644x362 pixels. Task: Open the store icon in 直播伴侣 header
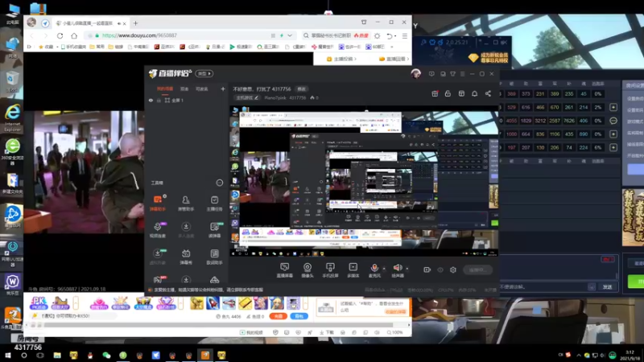(x=461, y=93)
